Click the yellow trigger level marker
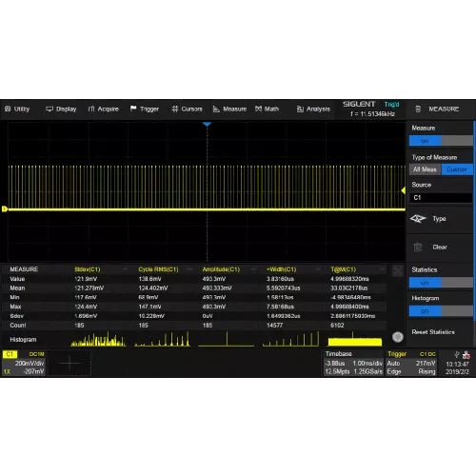This screenshot has width=476, height=476. tap(404, 190)
